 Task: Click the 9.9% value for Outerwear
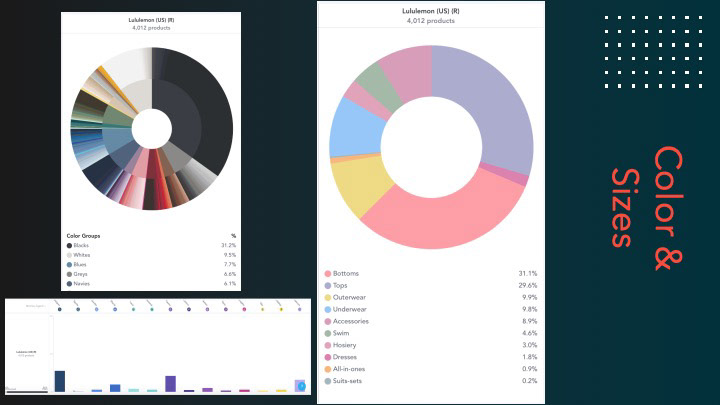(529, 297)
